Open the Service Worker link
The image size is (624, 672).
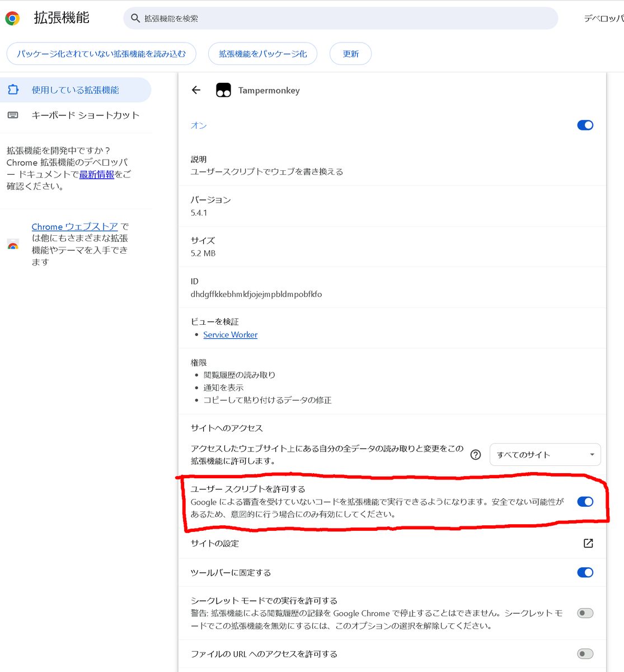tap(230, 334)
